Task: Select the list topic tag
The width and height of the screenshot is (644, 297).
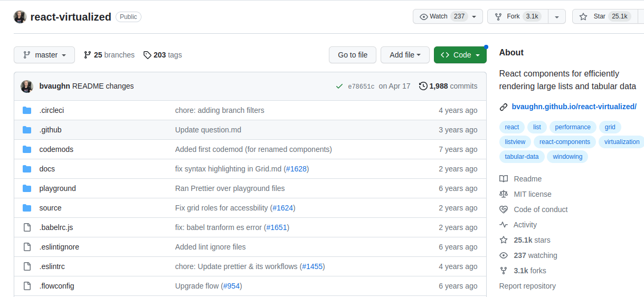Action: (x=537, y=127)
